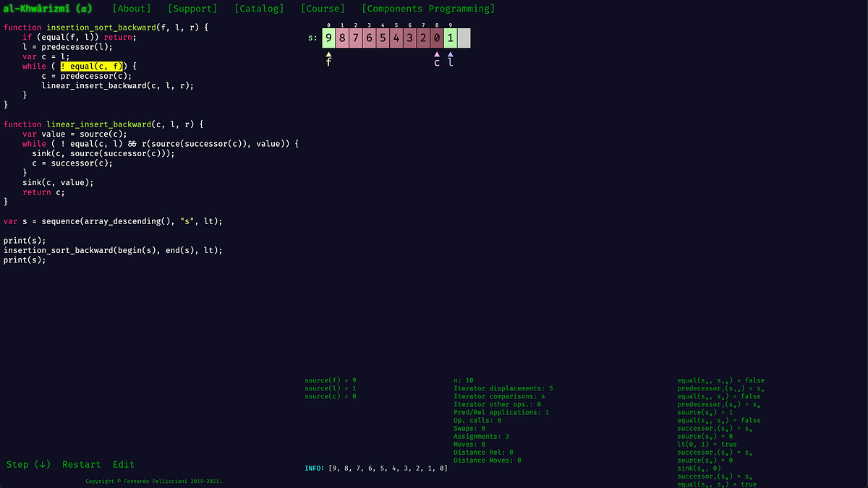The height and width of the screenshot is (488, 868).
Task: Click the purple l iterator arrow marker
Action: click(x=450, y=56)
